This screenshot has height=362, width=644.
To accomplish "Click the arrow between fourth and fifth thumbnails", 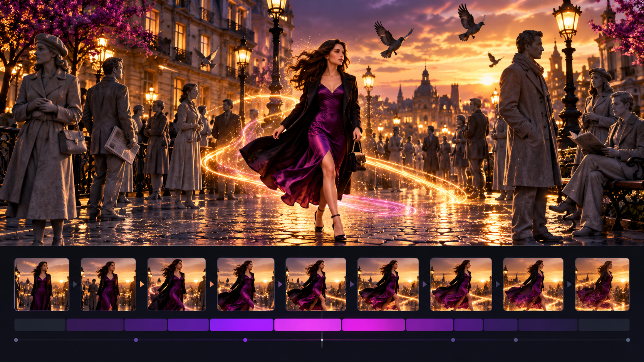I will pyautogui.click(x=280, y=284).
